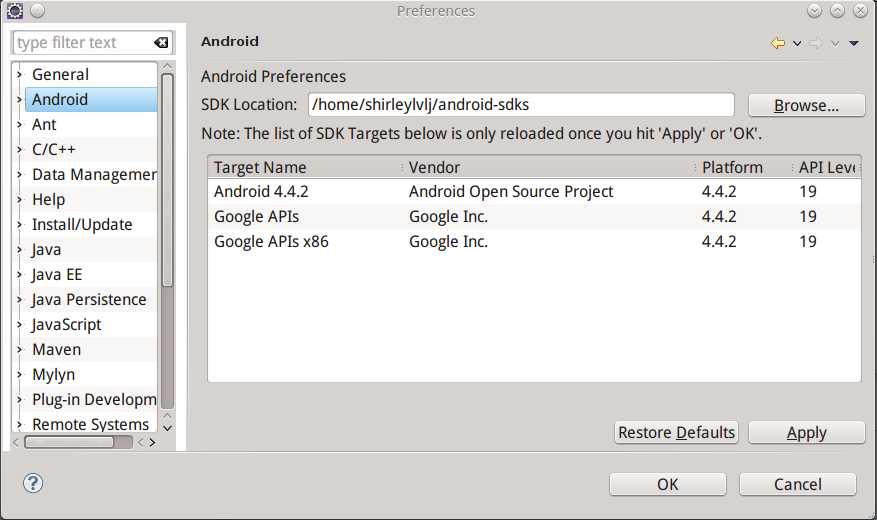Screen dimensions: 877x520
Task: Select the Google APIs x86 target row
Action: pyautogui.click(x=534, y=242)
